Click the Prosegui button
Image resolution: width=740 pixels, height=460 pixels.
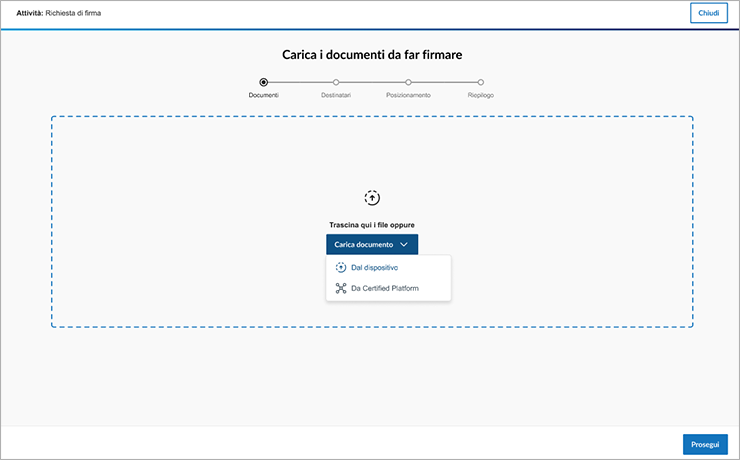(x=705, y=444)
